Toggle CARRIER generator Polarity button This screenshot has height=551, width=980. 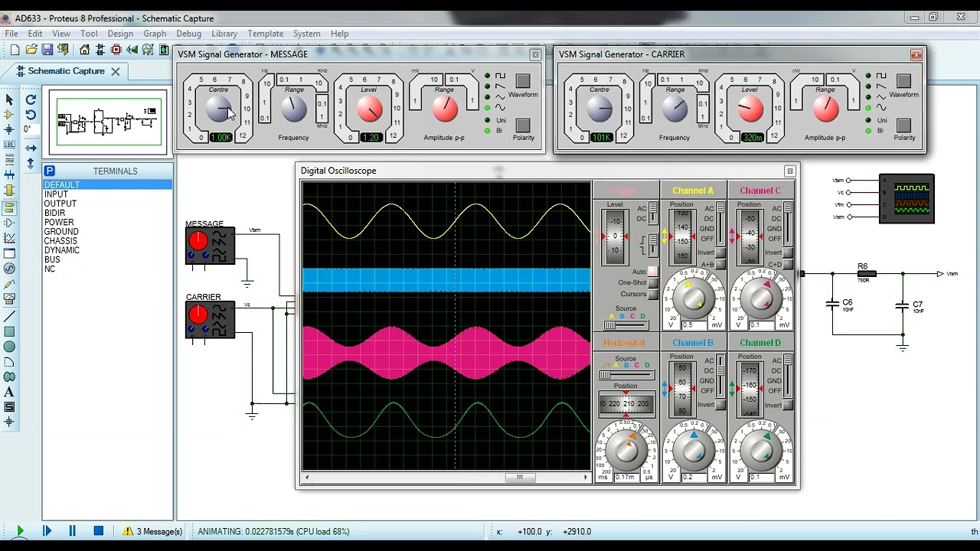tap(903, 125)
